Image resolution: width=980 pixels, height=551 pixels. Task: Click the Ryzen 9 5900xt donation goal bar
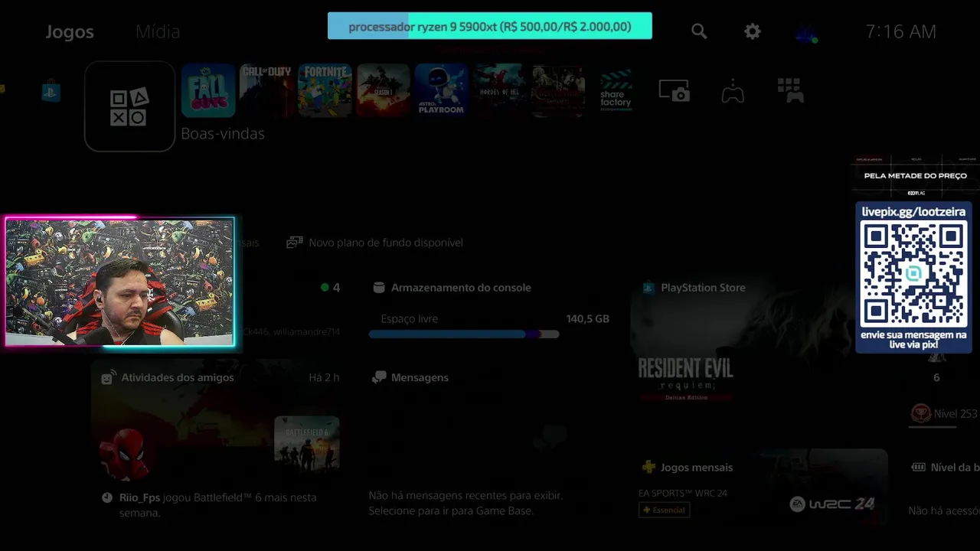tap(490, 26)
